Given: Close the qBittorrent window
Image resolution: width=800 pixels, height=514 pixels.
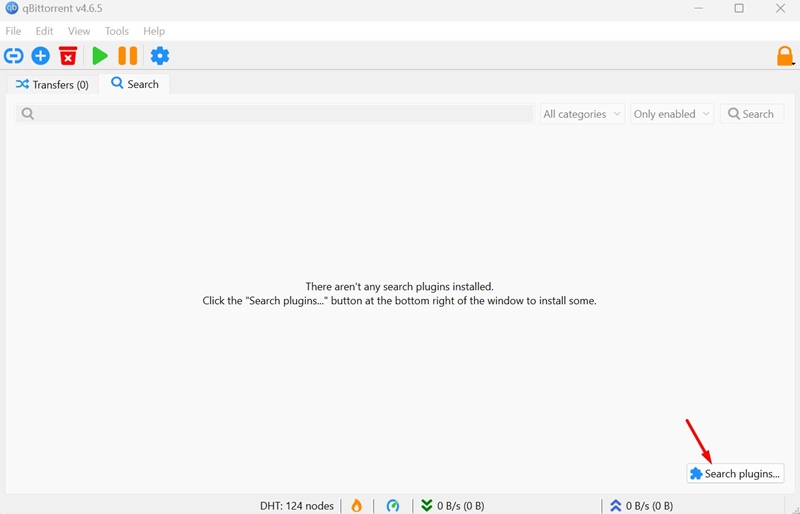Looking at the screenshot, I should click(x=780, y=8).
